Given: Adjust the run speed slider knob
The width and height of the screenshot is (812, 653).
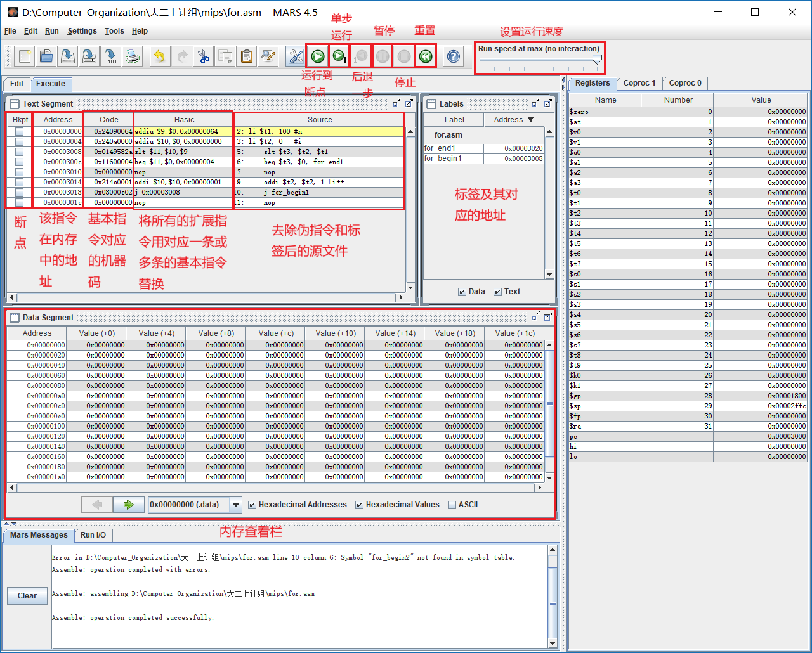Looking at the screenshot, I should point(597,59).
